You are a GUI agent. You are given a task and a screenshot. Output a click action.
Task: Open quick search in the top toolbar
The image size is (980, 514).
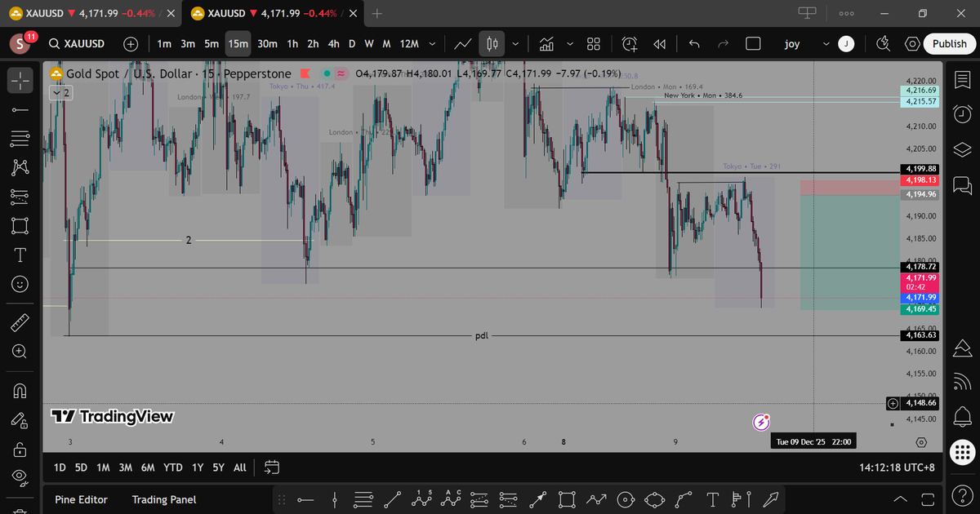coord(883,44)
